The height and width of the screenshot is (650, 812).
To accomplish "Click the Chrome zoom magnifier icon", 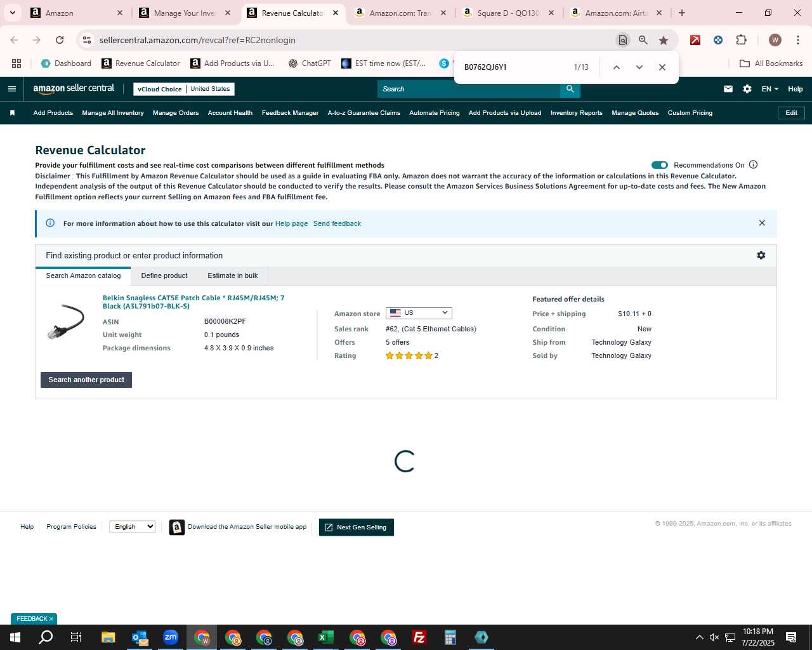I will point(643,40).
